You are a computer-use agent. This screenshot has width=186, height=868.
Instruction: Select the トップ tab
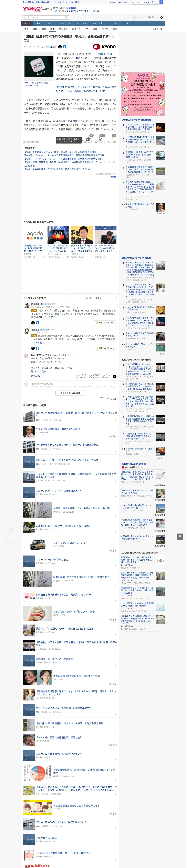pyautogui.click(x=27, y=24)
